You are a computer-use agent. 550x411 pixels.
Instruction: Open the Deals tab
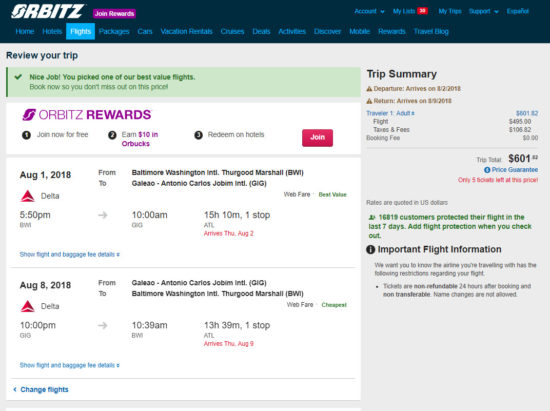coord(261,31)
